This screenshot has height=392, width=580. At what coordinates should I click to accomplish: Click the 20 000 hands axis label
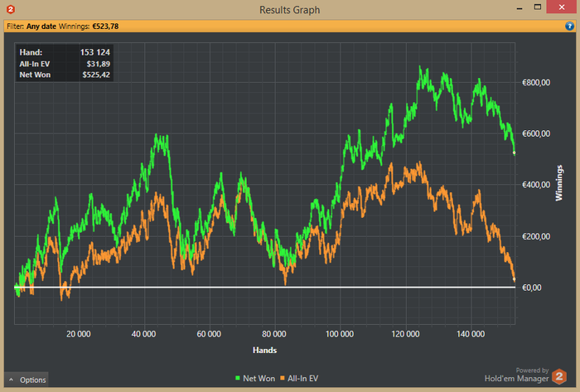coord(79,334)
